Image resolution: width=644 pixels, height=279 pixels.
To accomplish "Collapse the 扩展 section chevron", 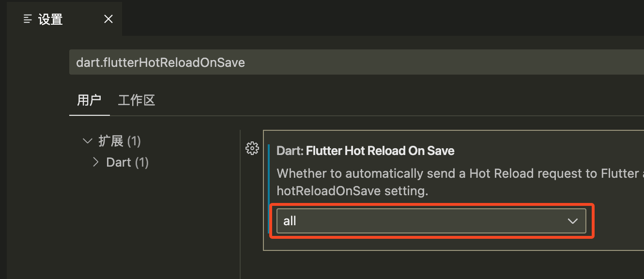I will (x=88, y=141).
